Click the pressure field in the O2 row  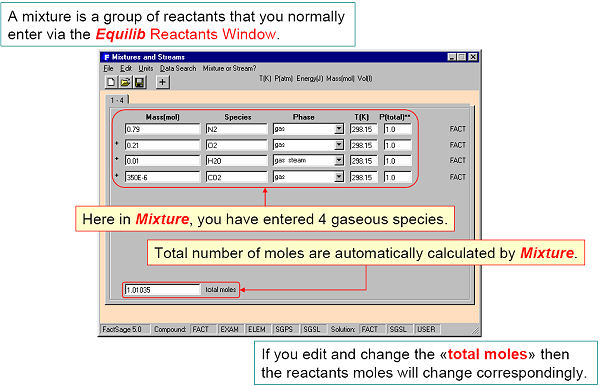point(398,145)
